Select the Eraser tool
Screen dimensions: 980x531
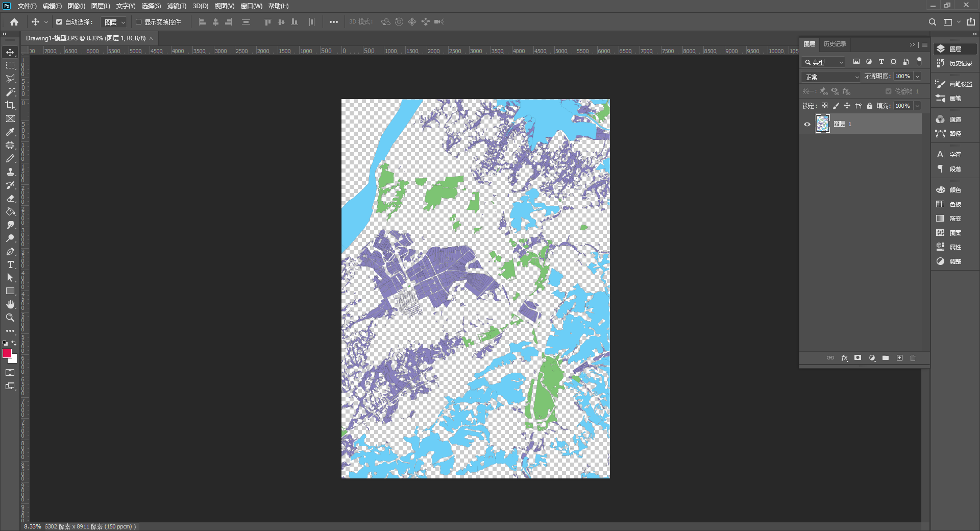coord(10,198)
